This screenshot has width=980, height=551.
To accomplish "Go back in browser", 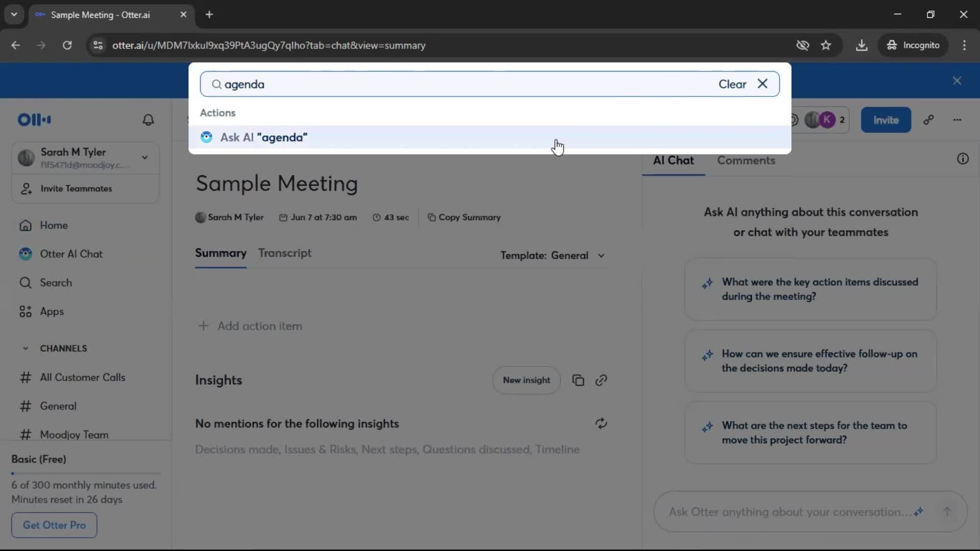I will click(16, 45).
